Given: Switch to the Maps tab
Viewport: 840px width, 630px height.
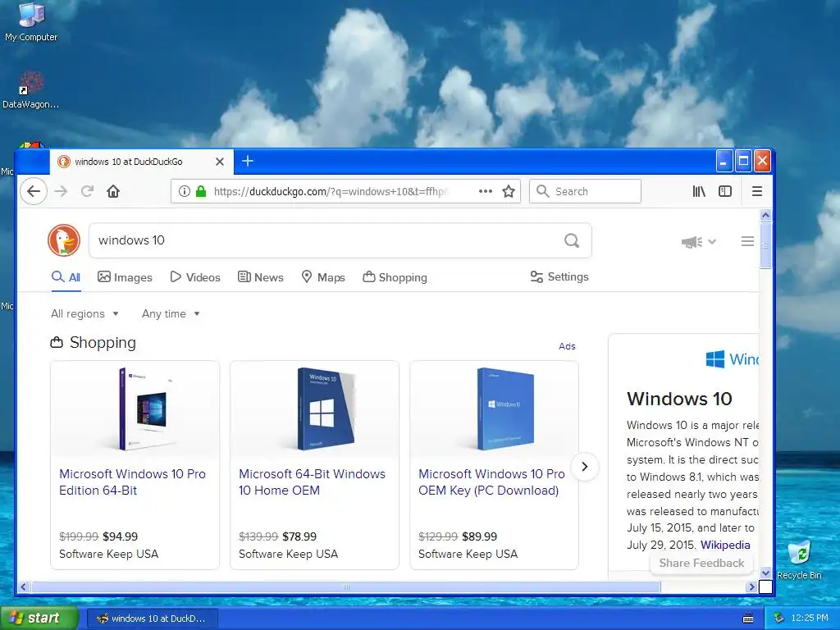Looking at the screenshot, I should pos(323,277).
